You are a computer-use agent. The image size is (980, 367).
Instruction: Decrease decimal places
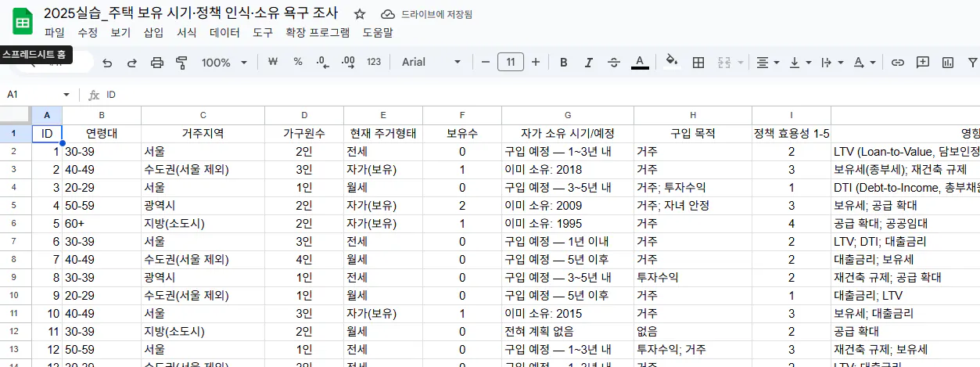coord(322,62)
